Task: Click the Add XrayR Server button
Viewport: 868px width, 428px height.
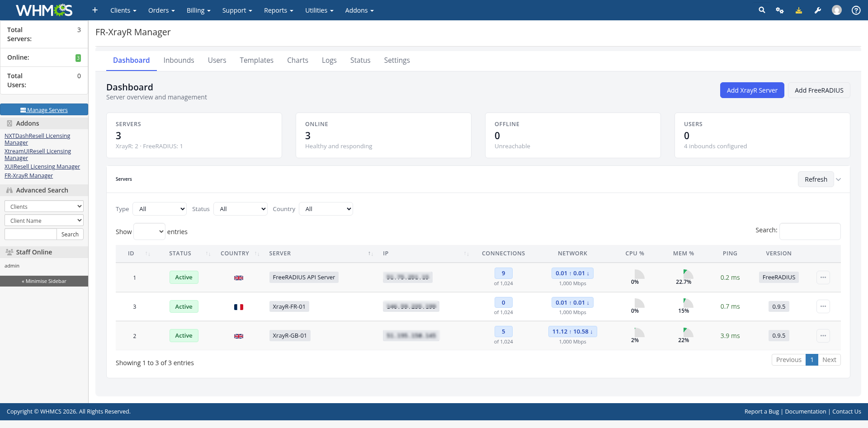Action: (752, 90)
